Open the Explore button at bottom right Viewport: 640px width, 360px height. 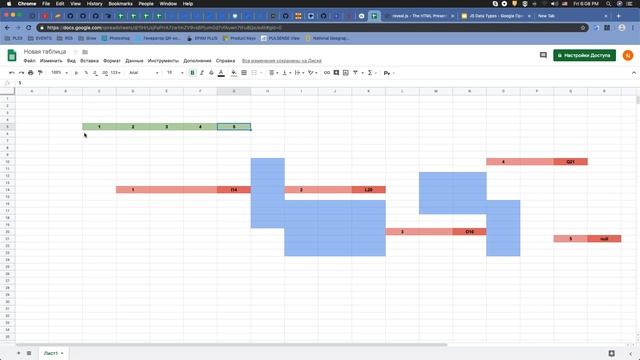[x=611, y=353]
